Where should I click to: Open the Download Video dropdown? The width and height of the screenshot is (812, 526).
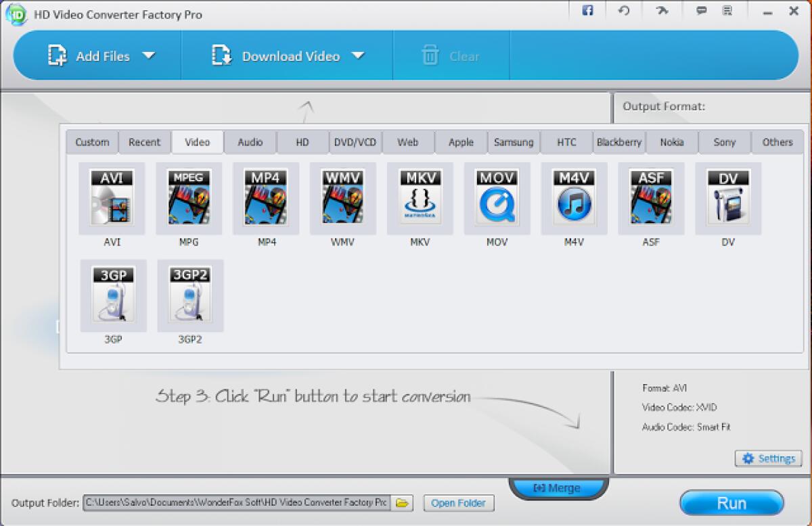pyautogui.click(x=359, y=57)
